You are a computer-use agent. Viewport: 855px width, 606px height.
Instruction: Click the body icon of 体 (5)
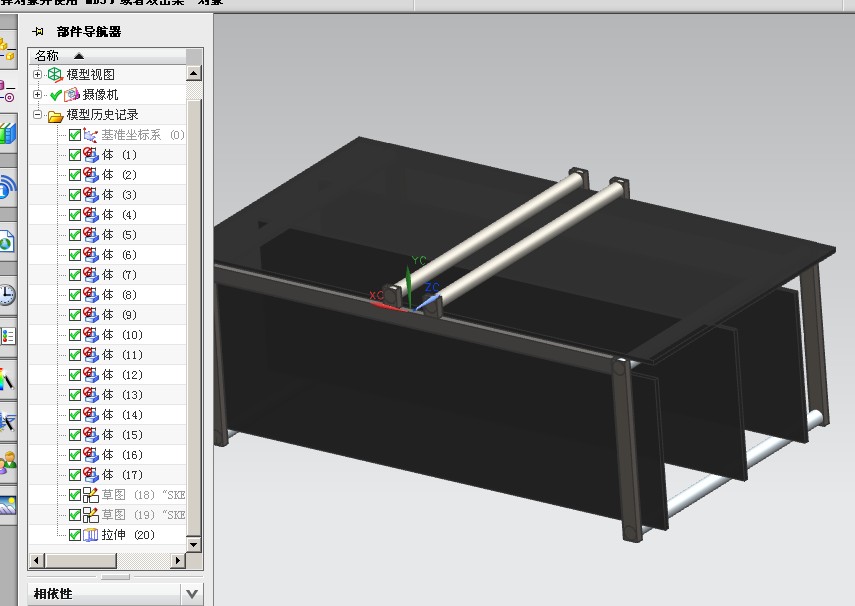click(91, 235)
